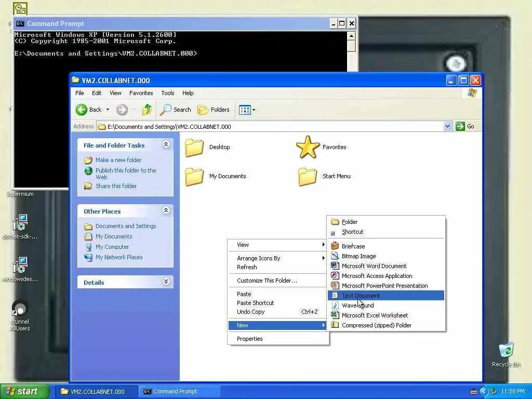Open the Edit menu

point(97,93)
